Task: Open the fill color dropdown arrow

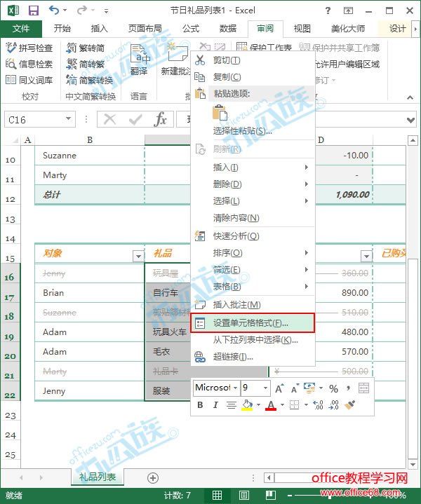Action: [x=258, y=405]
